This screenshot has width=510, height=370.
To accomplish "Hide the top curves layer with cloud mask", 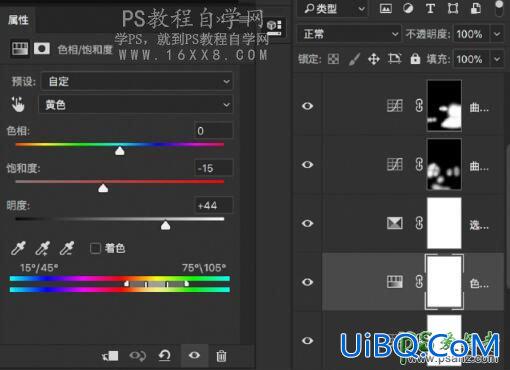I will point(307,106).
